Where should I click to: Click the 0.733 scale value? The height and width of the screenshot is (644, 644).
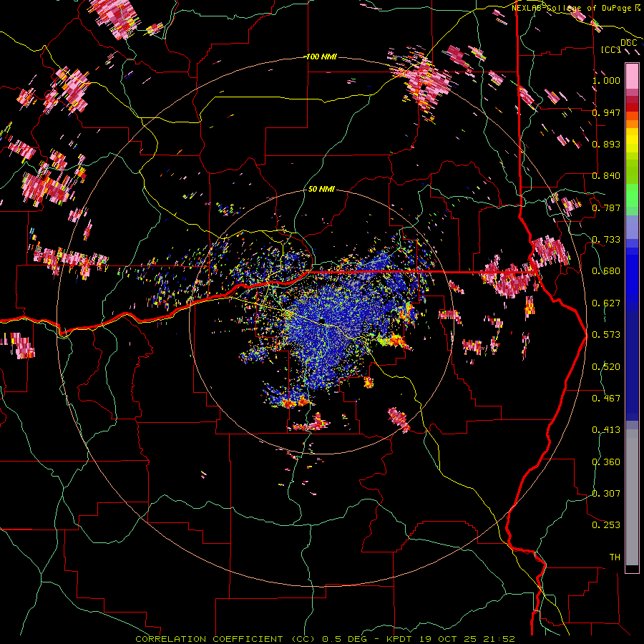coord(606,240)
